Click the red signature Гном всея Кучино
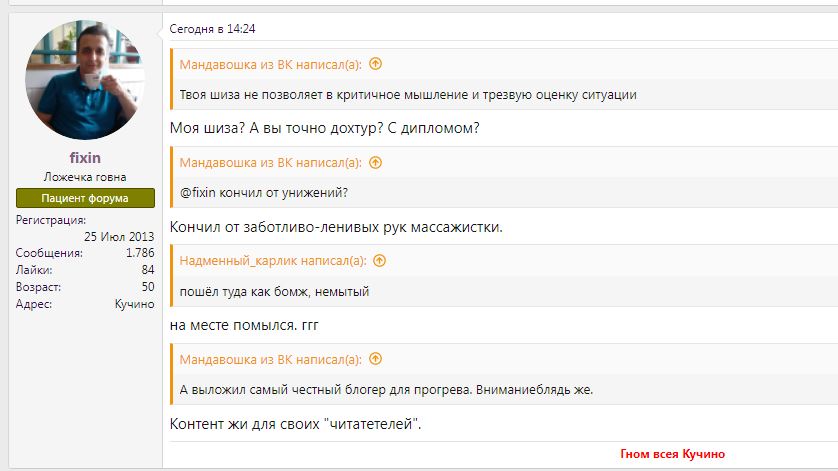Screen dimensions: 838x471 pyautogui.click(x=672, y=454)
